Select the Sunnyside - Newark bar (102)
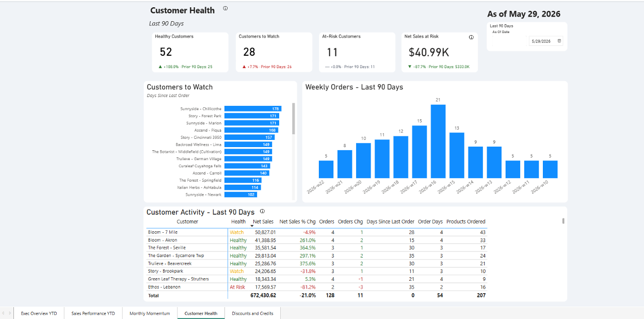The width and height of the screenshot is (644, 319). click(240, 195)
